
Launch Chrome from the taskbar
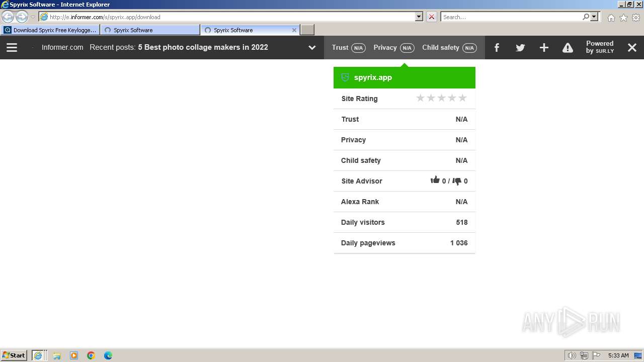tap(91, 355)
